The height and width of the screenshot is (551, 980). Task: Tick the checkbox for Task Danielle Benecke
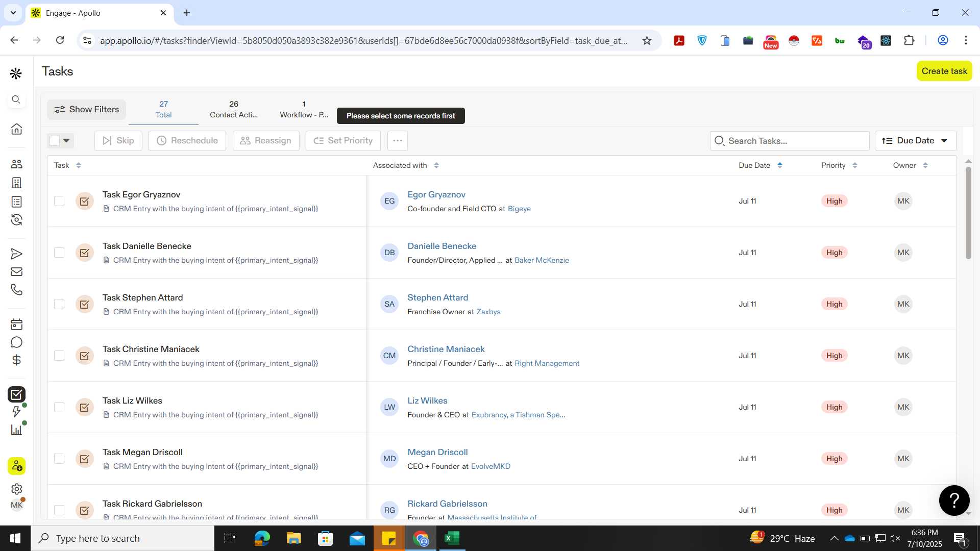tap(59, 253)
